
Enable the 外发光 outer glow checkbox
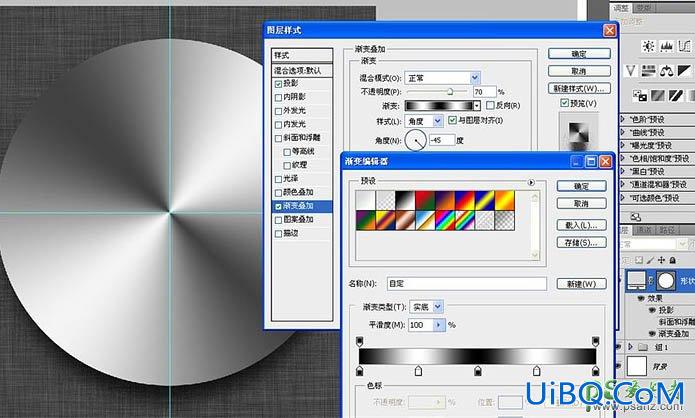pos(278,111)
